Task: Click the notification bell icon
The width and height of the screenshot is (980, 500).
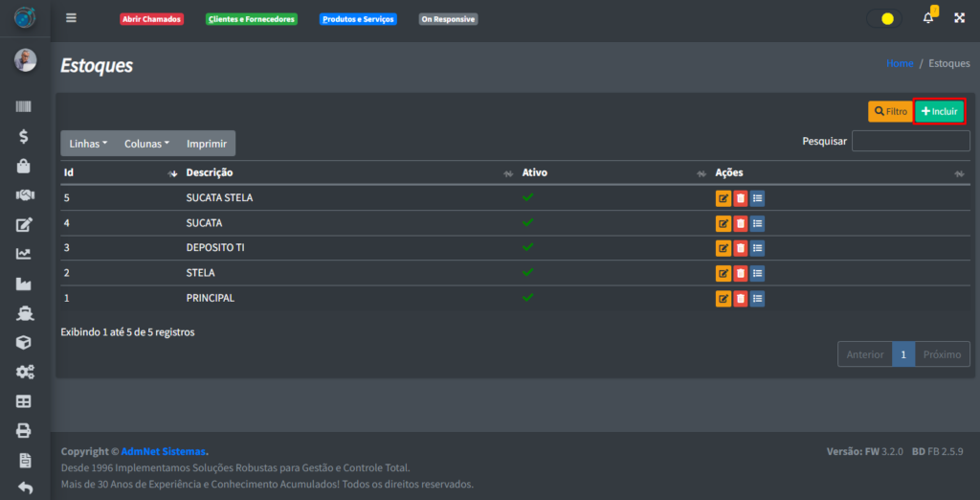Action: [927, 18]
